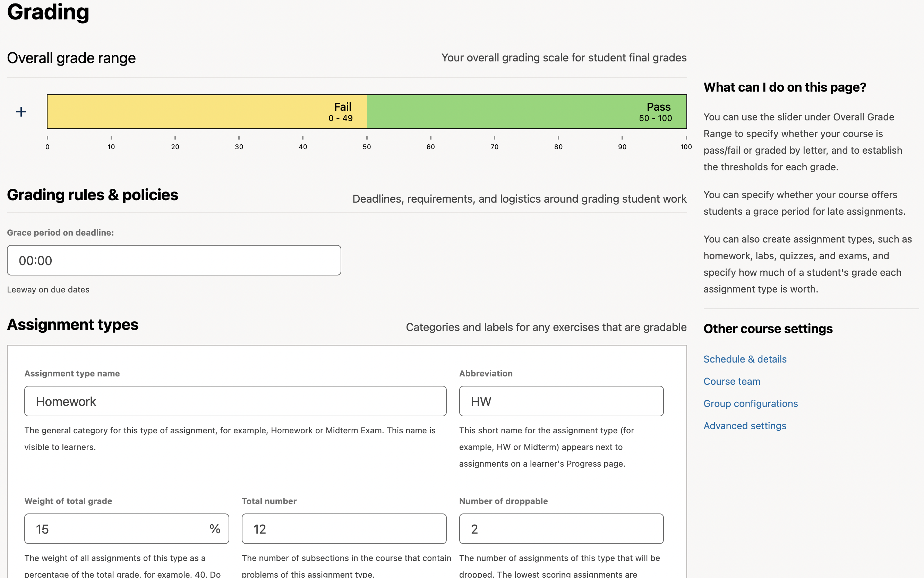924x578 pixels.
Task: Click the Fail grade label text
Action: coord(342,107)
